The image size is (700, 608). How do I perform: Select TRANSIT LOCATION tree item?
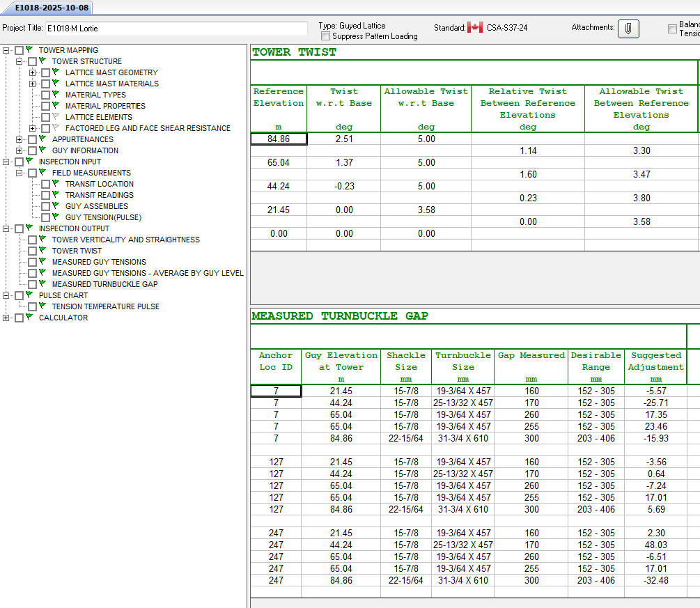(x=100, y=184)
